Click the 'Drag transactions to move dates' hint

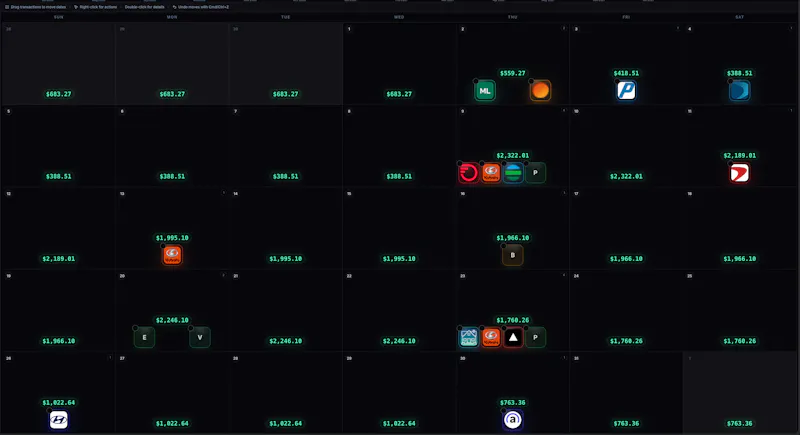click(36, 7)
